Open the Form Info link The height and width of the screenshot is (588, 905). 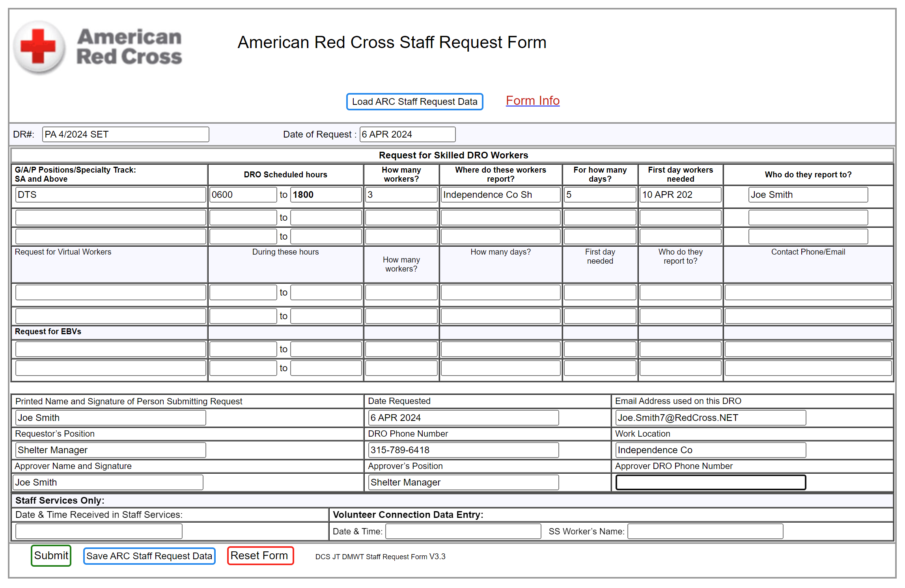[532, 100]
